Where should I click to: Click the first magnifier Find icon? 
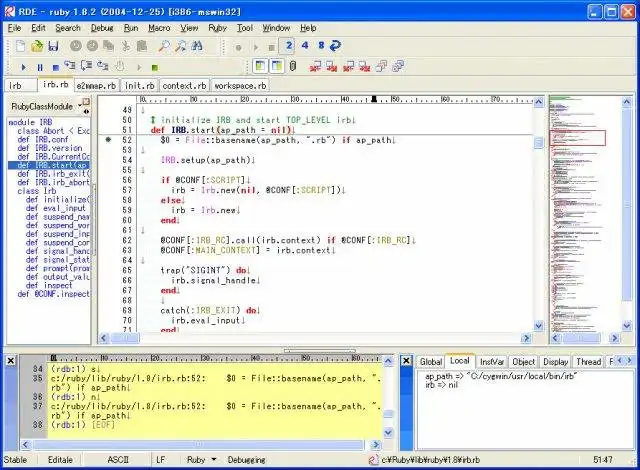(164, 46)
